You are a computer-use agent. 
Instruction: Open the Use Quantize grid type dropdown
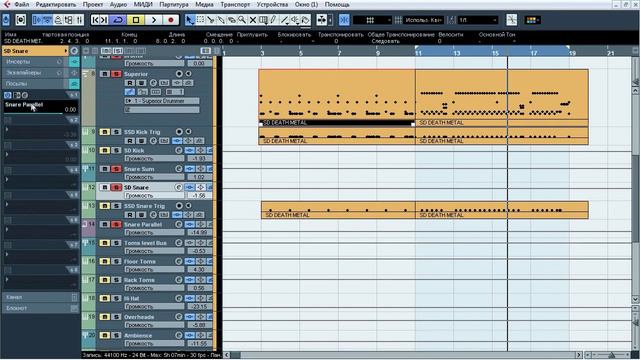click(424, 20)
